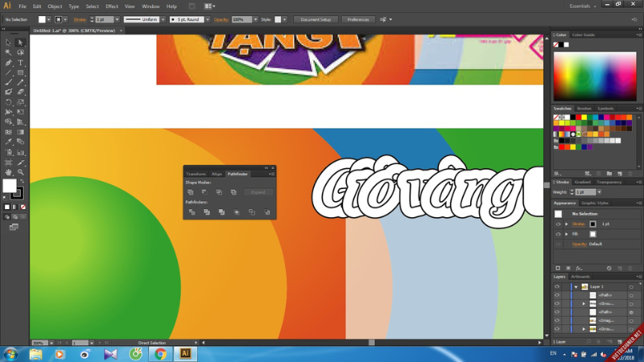Open the Opacity dropdown in the control bar
This screenshot has height=362, width=644.
click(256, 19)
